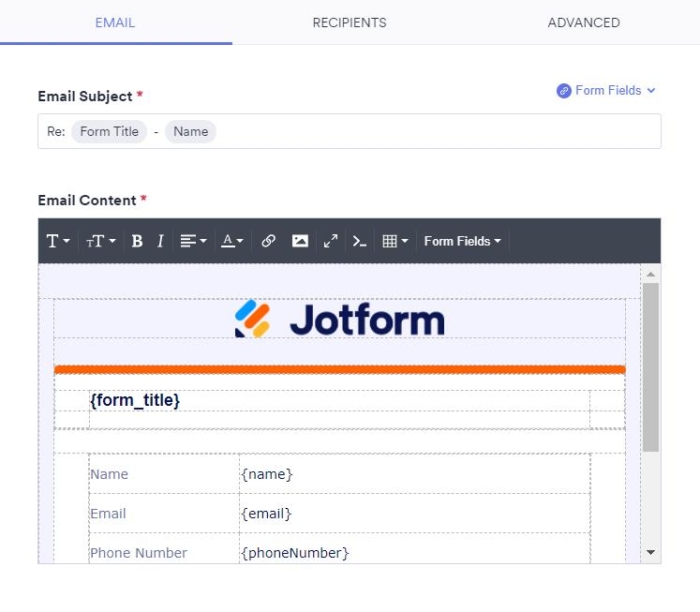Open Form Fields link above Email Subject

point(606,91)
